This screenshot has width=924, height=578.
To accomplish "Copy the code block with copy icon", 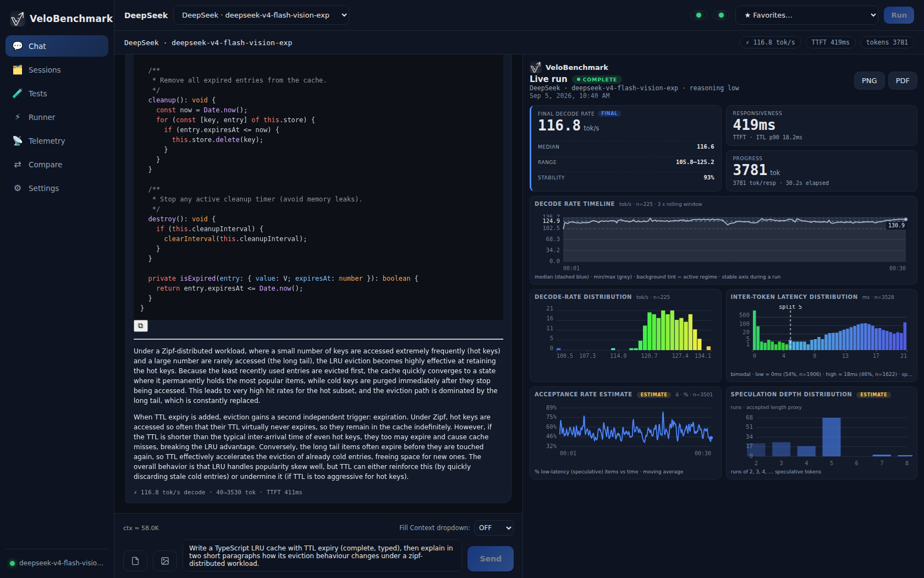I will point(141,326).
